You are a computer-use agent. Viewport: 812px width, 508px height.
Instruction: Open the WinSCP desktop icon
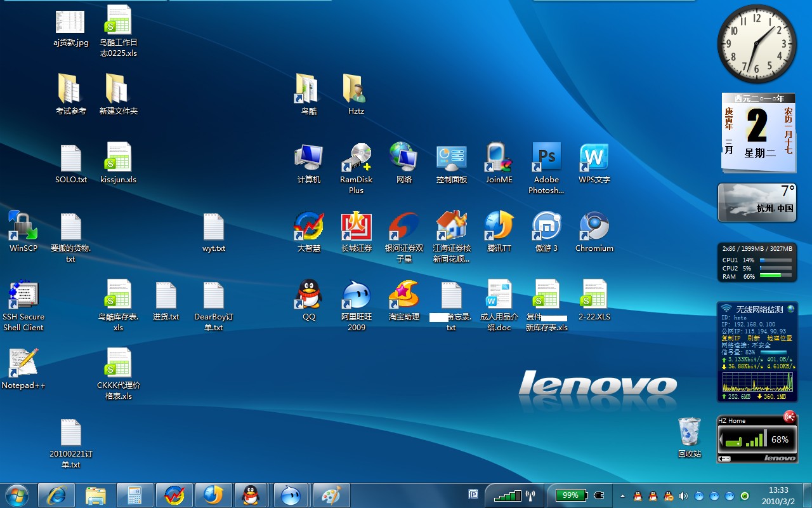click(23, 226)
